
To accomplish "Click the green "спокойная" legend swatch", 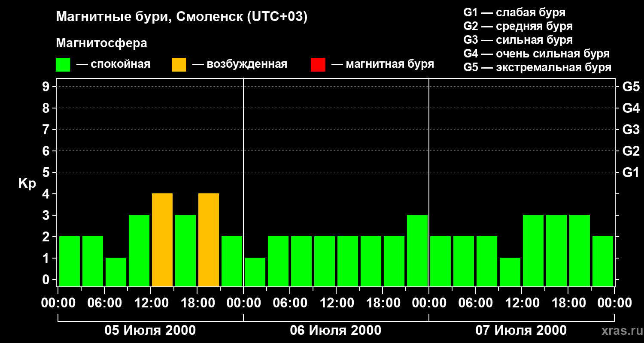I will click(63, 65).
